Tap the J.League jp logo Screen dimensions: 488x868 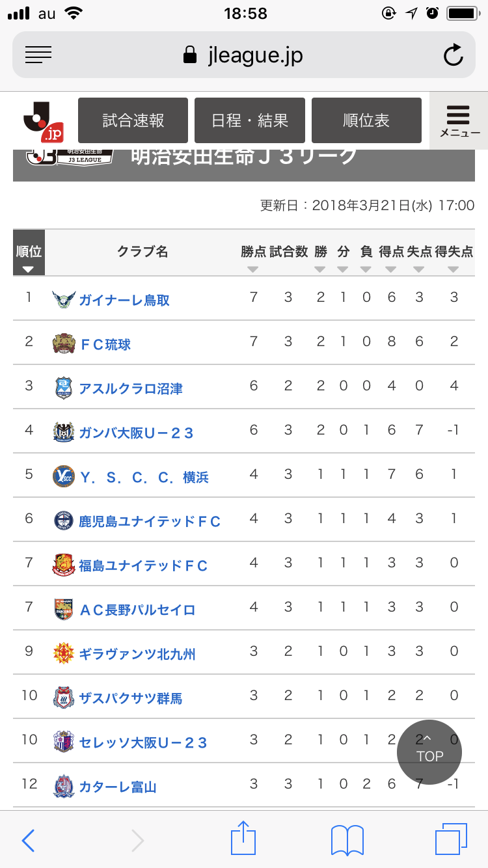43,121
